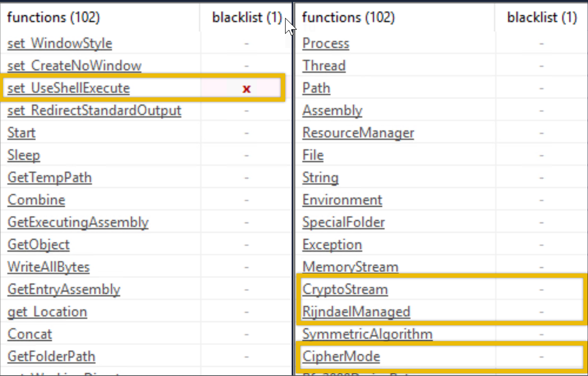The image size is (588, 376).
Task: Open the RijndaelManaged entry
Action: coord(356,311)
